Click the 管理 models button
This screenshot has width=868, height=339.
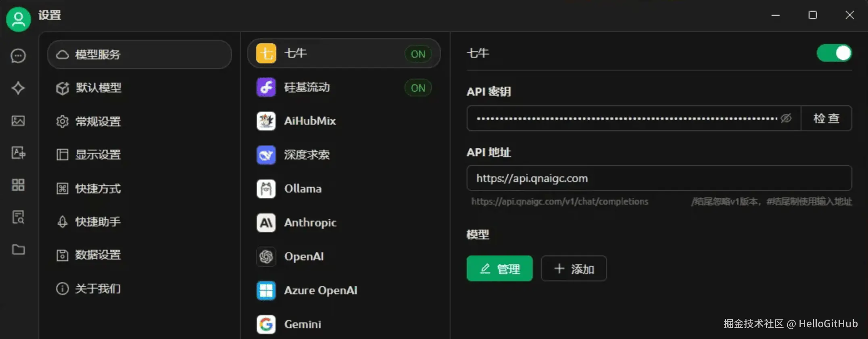point(499,268)
